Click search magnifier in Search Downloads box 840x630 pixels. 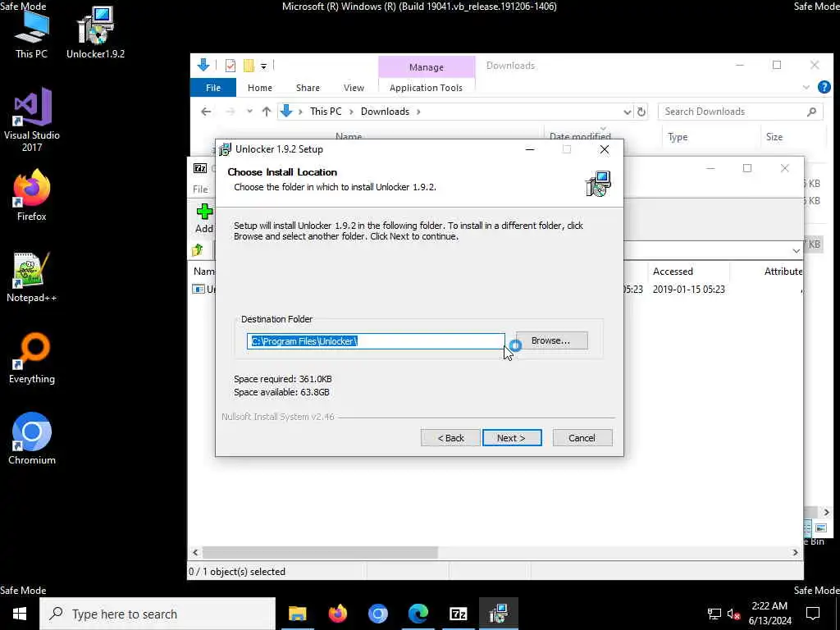[811, 112]
